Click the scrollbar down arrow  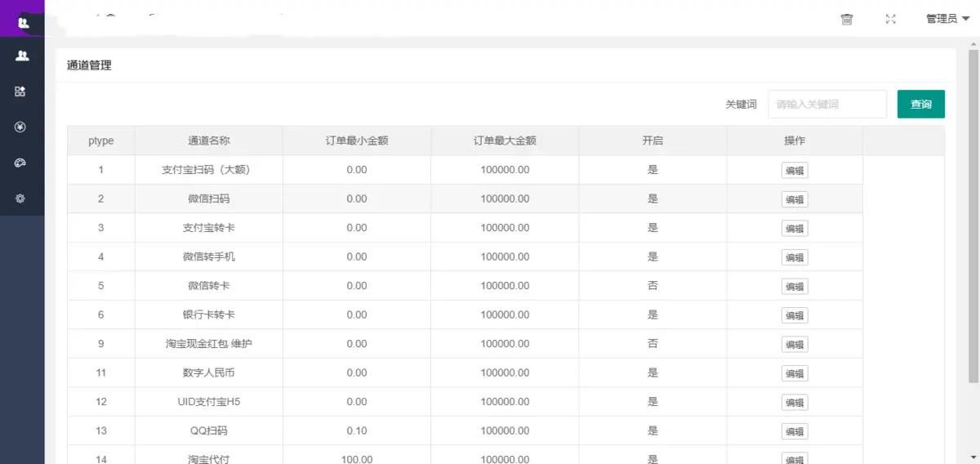973,457
